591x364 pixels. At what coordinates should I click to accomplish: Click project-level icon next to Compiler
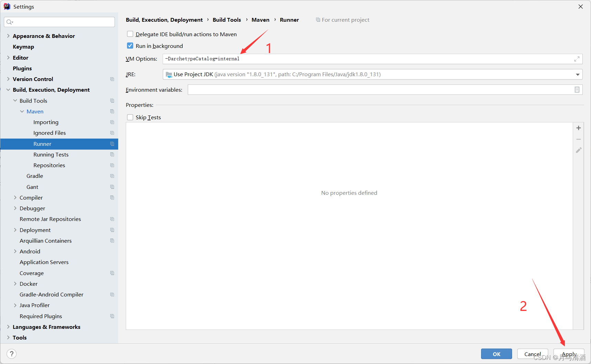point(112,198)
